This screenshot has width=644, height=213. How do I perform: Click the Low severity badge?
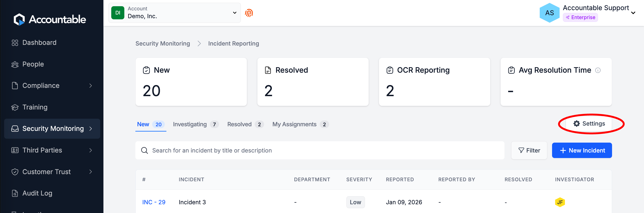point(355,202)
